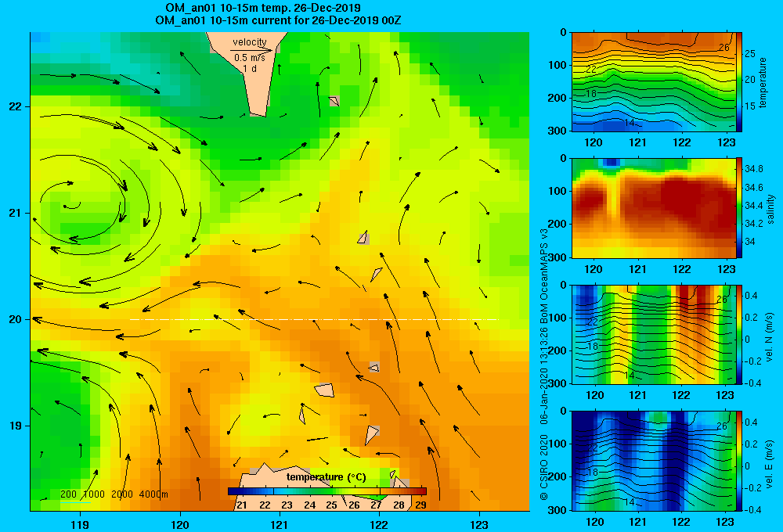
Task: Open the northward velocity section panel
Action: click(653, 334)
